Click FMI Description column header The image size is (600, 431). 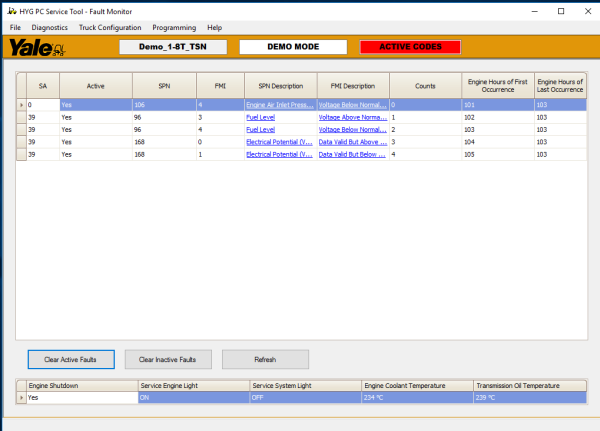coord(353,86)
